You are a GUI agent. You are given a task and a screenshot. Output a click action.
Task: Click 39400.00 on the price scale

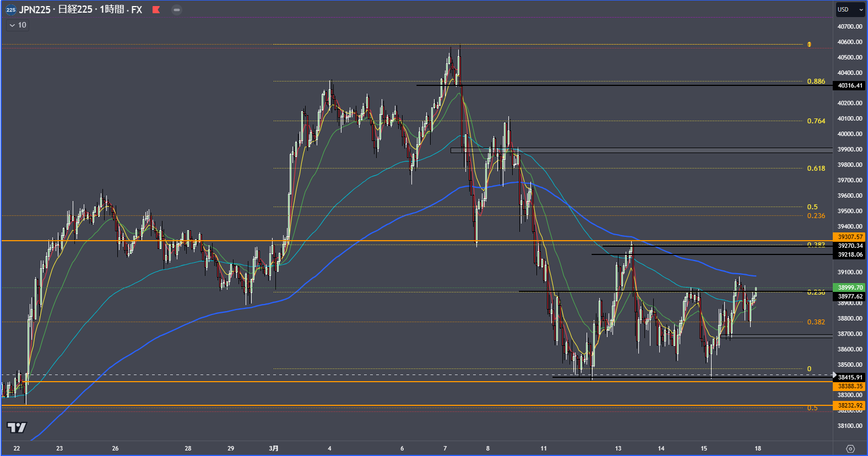850,226
